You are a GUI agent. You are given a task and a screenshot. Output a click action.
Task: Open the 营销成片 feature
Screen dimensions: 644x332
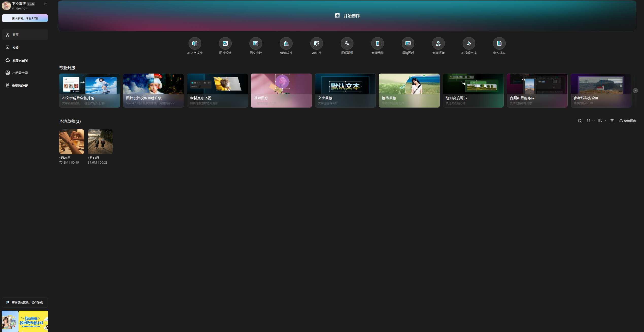(286, 44)
